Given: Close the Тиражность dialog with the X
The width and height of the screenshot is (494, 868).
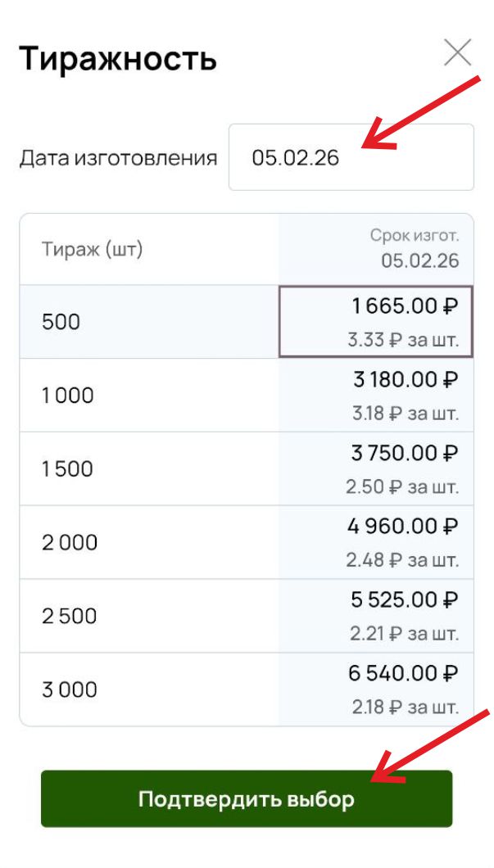Looking at the screenshot, I should [x=457, y=53].
